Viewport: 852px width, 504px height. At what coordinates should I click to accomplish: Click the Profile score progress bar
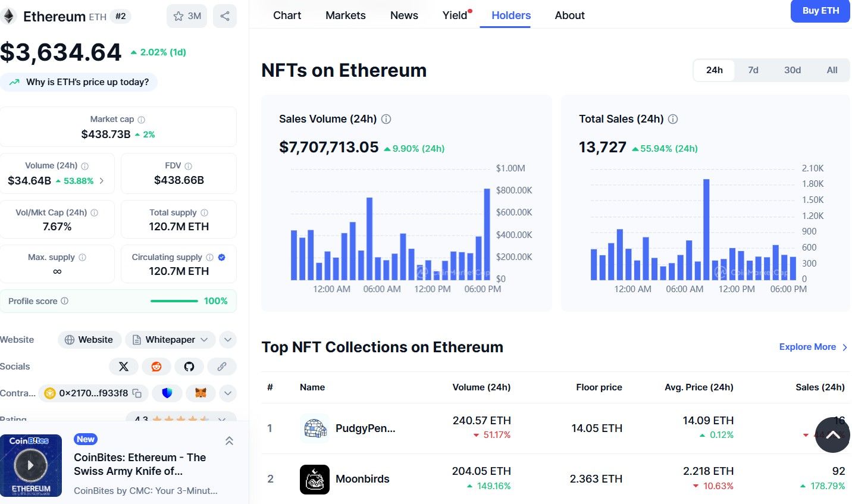174,301
